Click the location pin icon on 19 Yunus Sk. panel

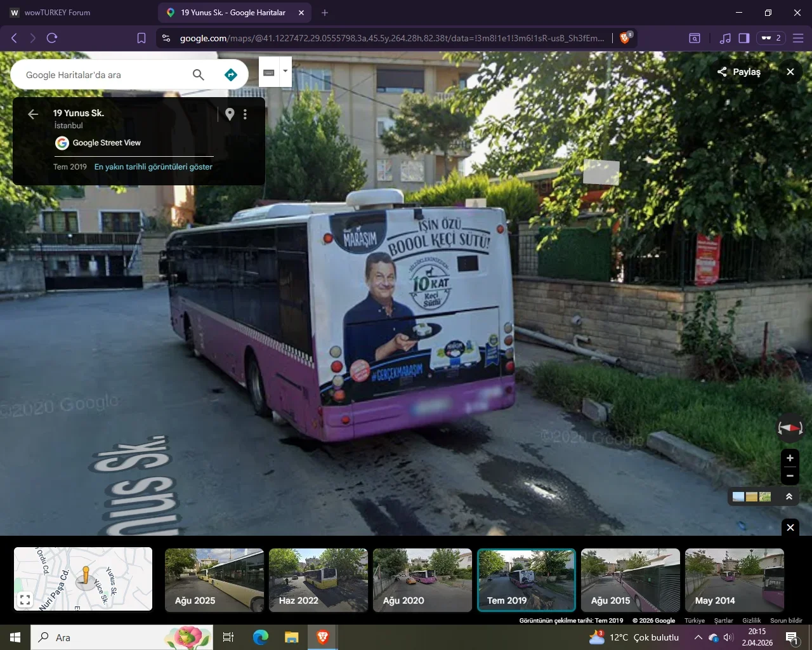[230, 114]
